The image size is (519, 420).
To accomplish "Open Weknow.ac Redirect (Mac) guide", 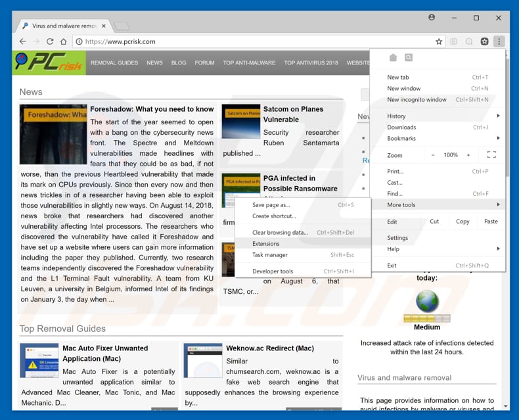I will point(270,348).
